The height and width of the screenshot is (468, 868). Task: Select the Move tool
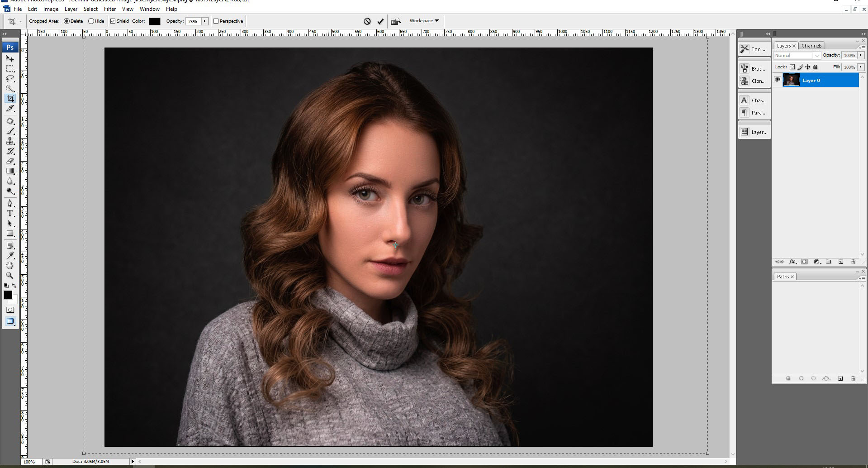point(10,58)
